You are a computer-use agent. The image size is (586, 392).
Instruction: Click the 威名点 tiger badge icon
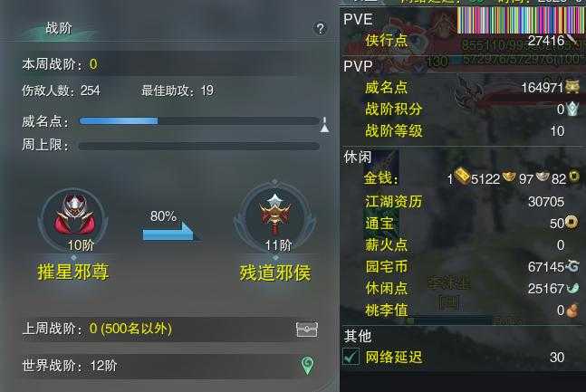pos(572,87)
